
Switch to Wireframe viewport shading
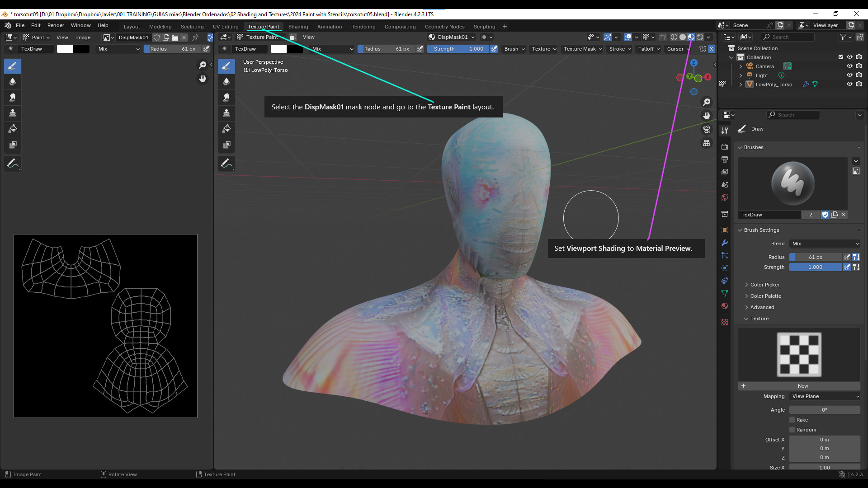[x=674, y=37]
